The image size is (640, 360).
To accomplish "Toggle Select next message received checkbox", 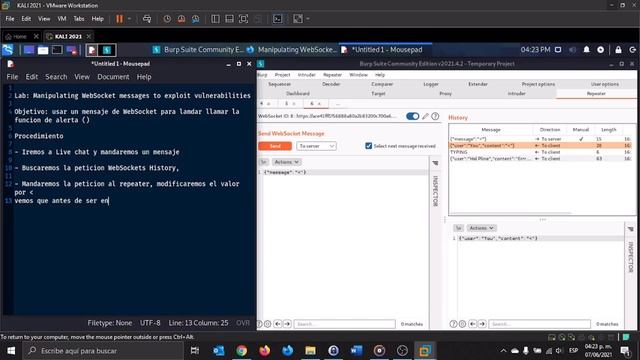I will [x=369, y=146].
